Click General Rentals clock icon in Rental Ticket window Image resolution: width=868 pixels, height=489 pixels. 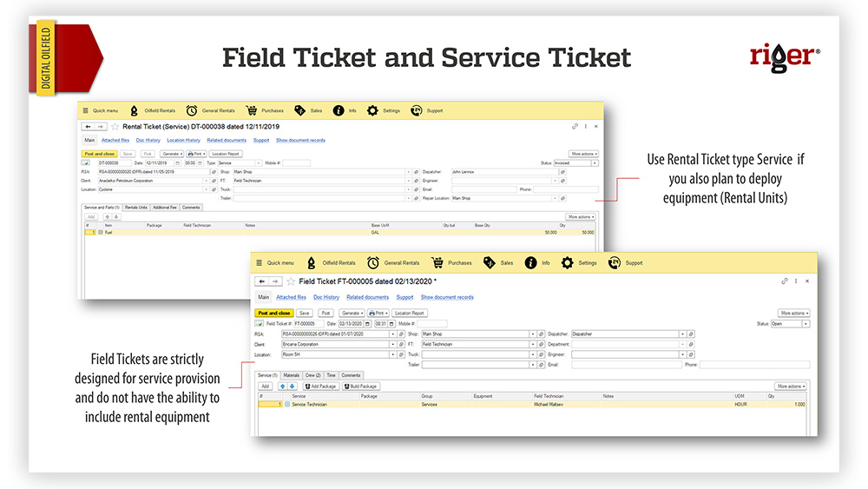[191, 110]
